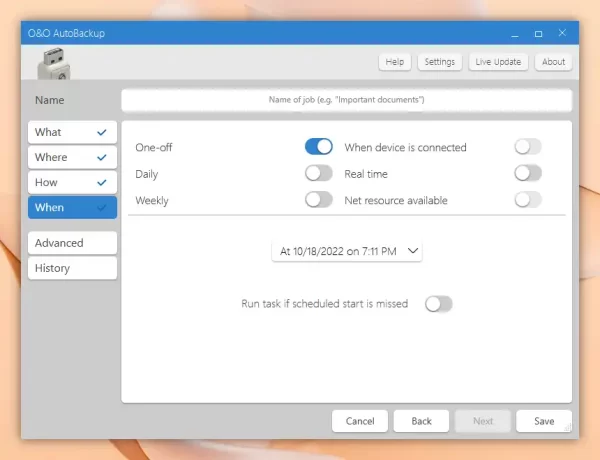Go Back to the previous step
This screenshot has width=600, height=460.
pyautogui.click(x=421, y=421)
